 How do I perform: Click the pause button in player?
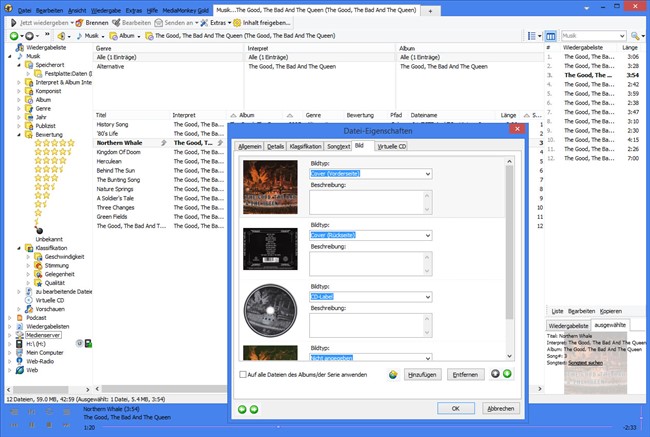coord(32,425)
